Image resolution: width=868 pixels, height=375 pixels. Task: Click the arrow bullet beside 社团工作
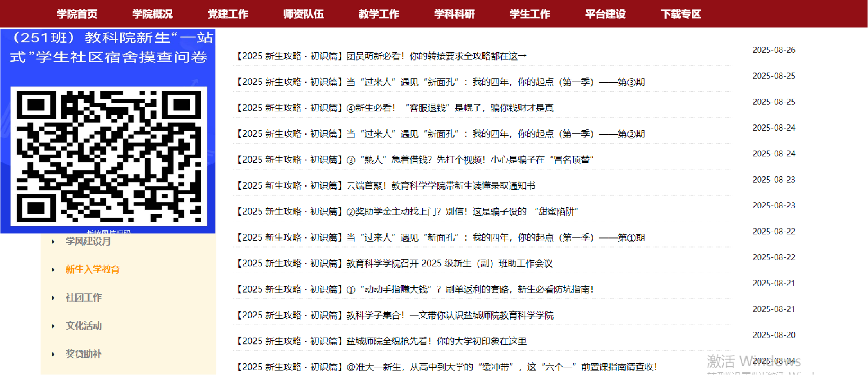53,298
